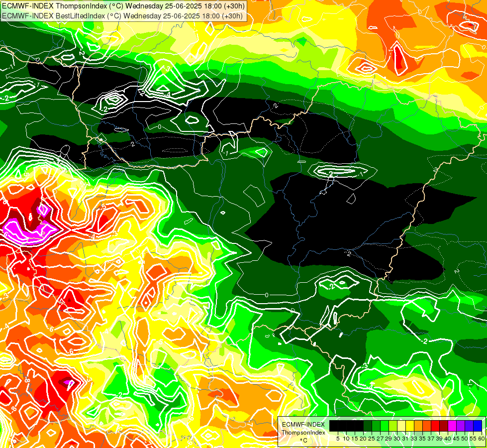The height and width of the screenshot is (448, 487).
Task: Click the dark green 20–25 legend swatch
Action: click(368, 426)
